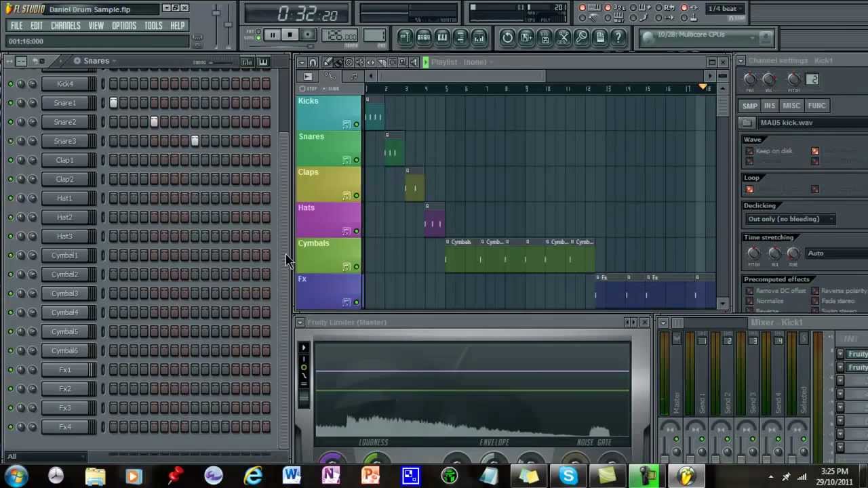The height and width of the screenshot is (488, 868).
Task: Open help with the question mark icon
Action: click(x=618, y=37)
